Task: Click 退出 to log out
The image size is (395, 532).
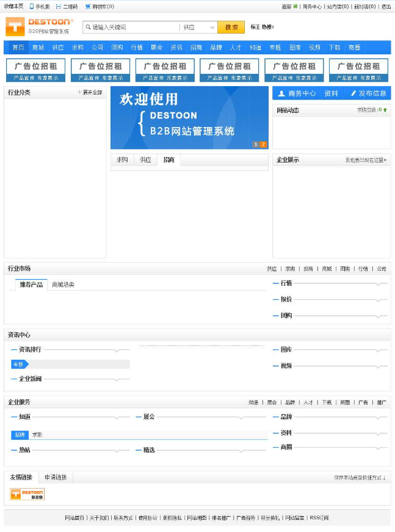Action: [x=386, y=7]
